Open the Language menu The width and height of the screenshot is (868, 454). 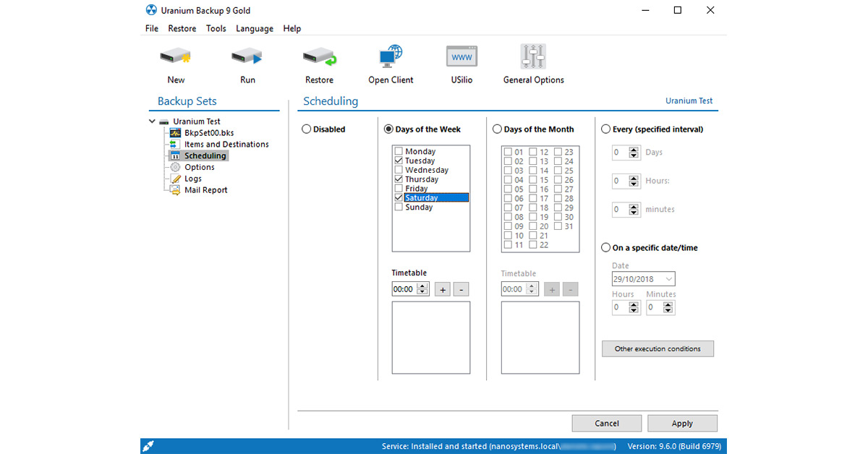click(x=254, y=29)
